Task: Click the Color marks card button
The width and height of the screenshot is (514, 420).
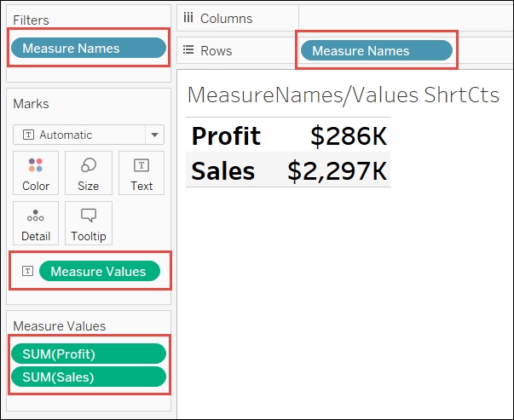Action: (x=36, y=173)
